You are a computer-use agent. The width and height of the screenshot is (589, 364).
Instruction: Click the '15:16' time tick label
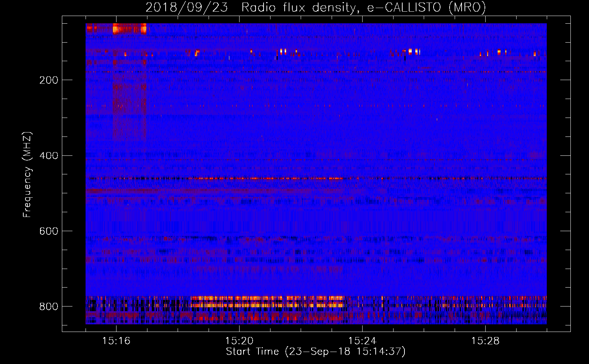point(116,341)
